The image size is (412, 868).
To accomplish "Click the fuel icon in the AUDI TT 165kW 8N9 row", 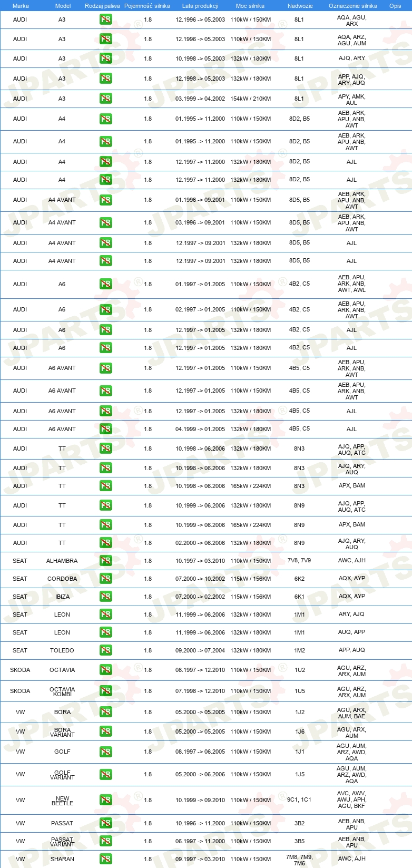I will pyautogui.click(x=106, y=525).
